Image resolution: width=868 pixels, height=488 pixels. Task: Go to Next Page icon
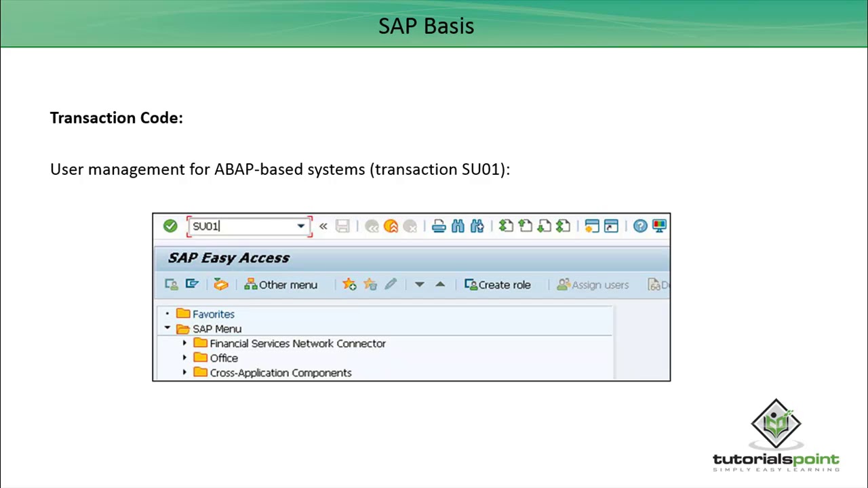[x=544, y=226]
